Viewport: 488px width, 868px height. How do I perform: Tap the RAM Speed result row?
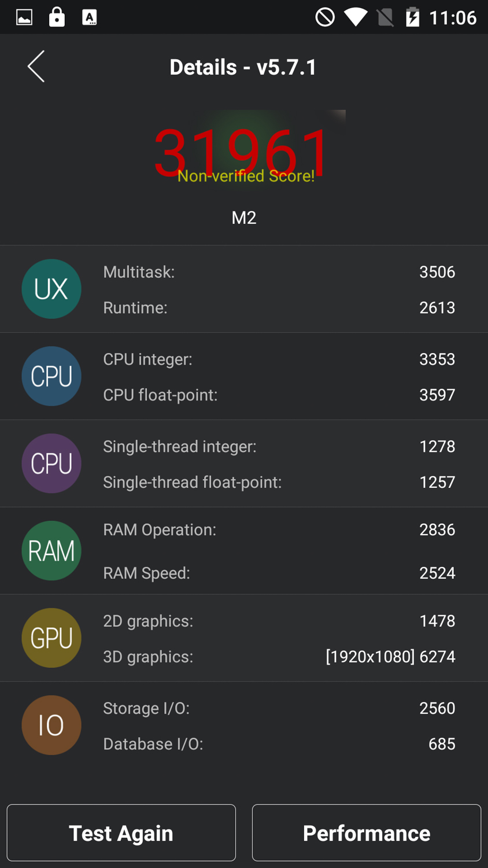279,573
